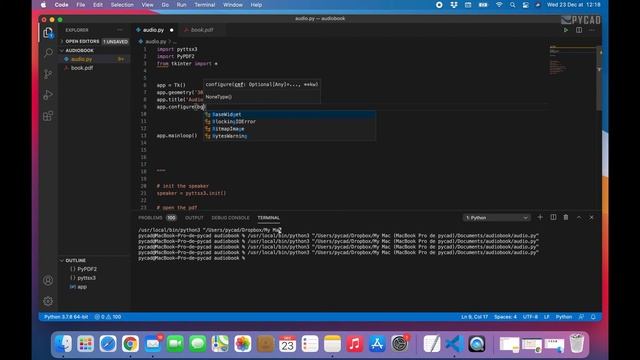This screenshot has width=640, height=360.
Task: Open the Search view in activity bar
Action: (x=48, y=53)
